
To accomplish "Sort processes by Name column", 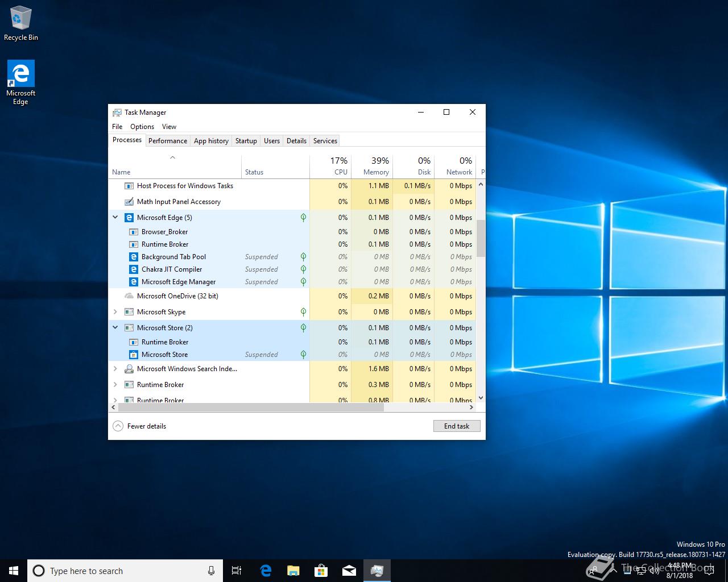I will click(x=175, y=167).
